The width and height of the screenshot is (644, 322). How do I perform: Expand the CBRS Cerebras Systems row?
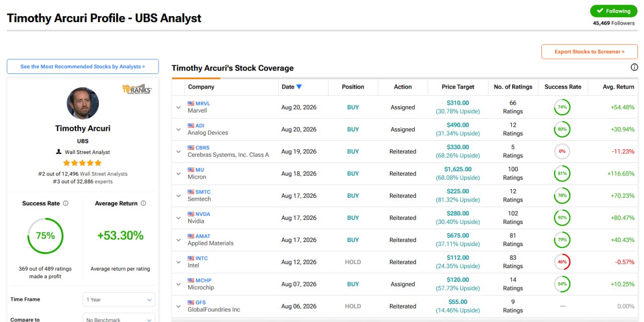pos(178,151)
